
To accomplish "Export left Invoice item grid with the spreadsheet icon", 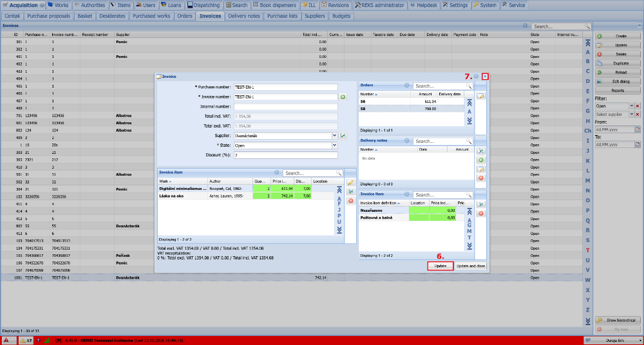I will (x=351, y=192).
